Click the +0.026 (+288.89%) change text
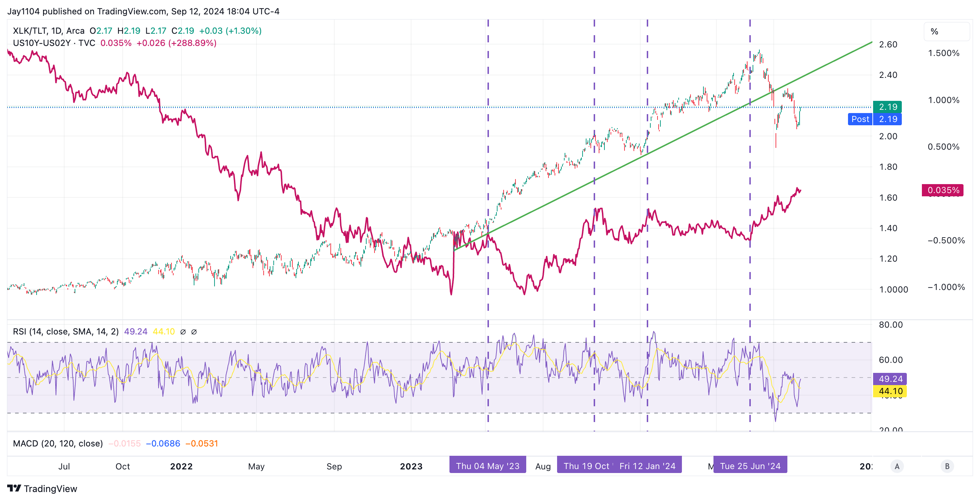This screenshot has height=501, width=980. pyautogui.click(x=176, y=43)
